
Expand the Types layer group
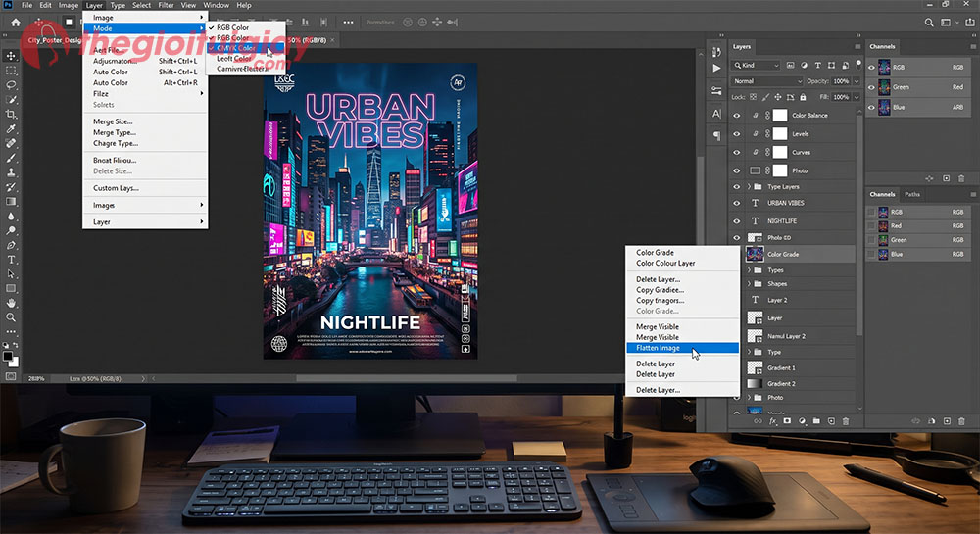pos(749,270)
